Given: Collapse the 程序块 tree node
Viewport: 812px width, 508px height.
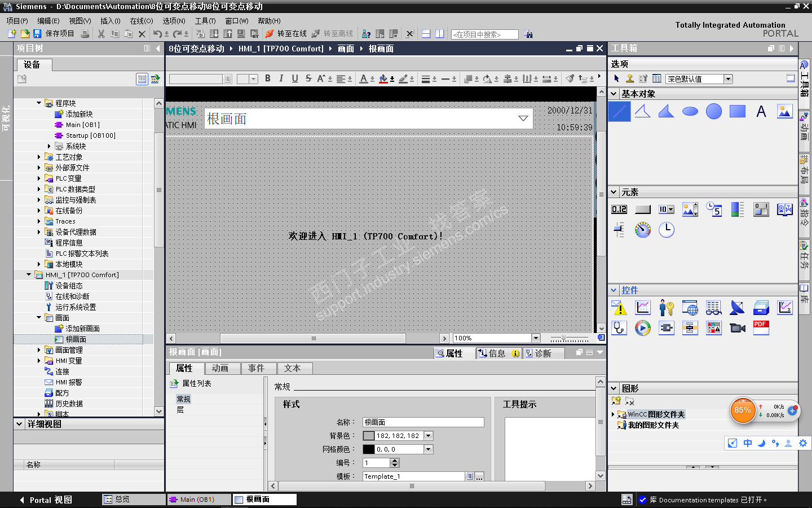Looking at the screenshot, I should point(39,103).
